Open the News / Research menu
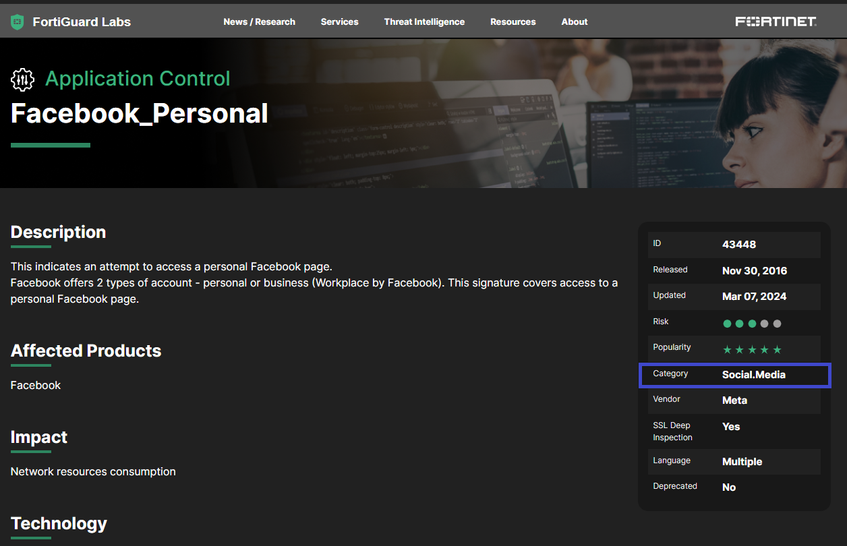The width and height of the screenshot is (847, 546). (259, 22)
